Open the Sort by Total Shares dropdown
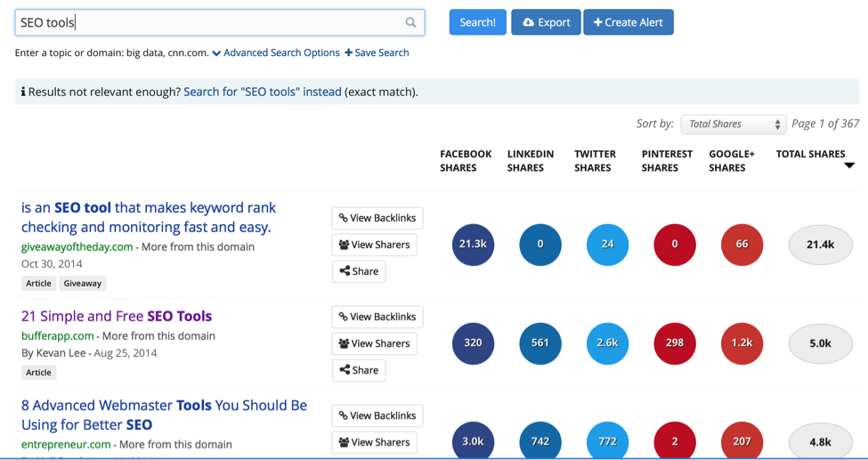868x460 pixels. [733, 125]
